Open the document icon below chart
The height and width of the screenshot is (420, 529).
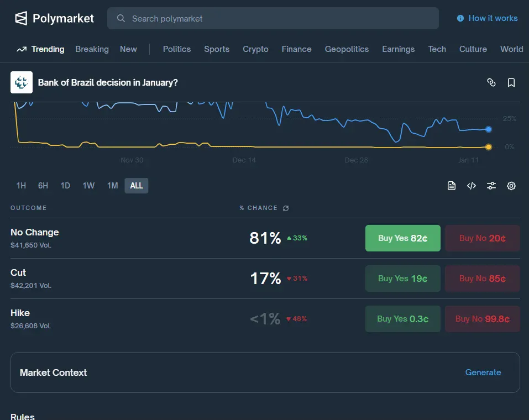click(452, 186)
